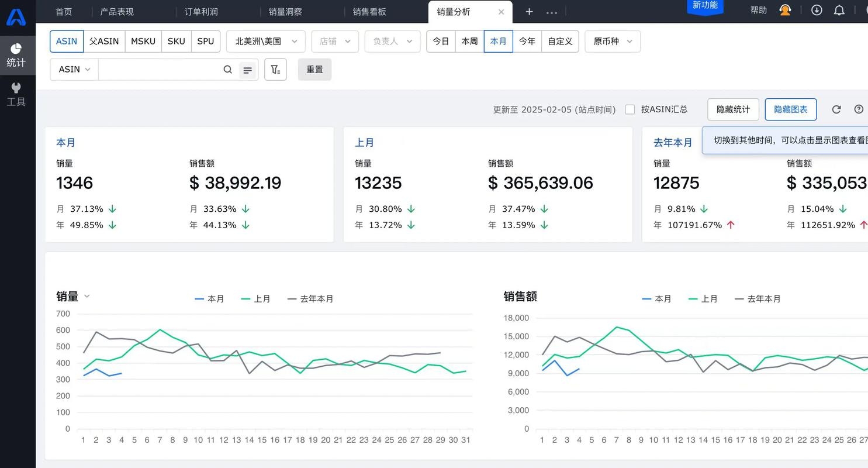Select the 父ASIN dimension option
868x468 pixels.
coord(104,42)
